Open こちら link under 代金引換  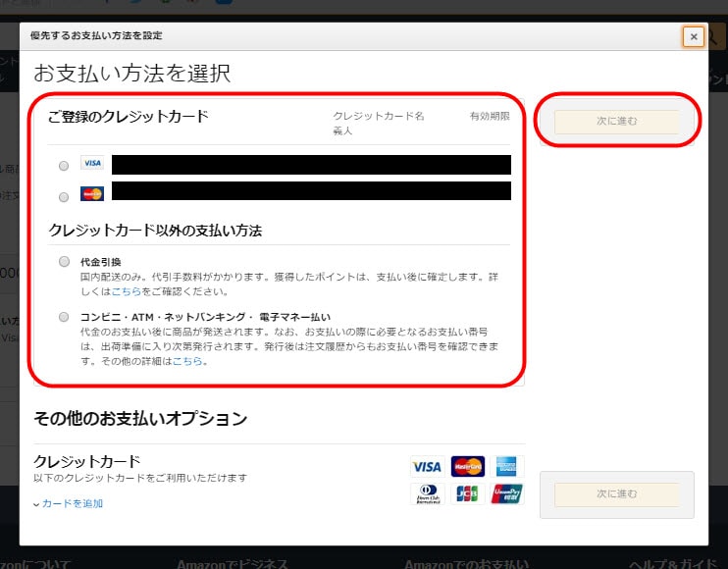point(126,291)
